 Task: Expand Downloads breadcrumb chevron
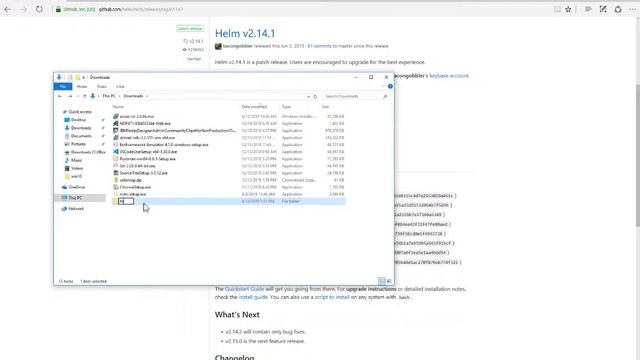click(x=147, y=96)
